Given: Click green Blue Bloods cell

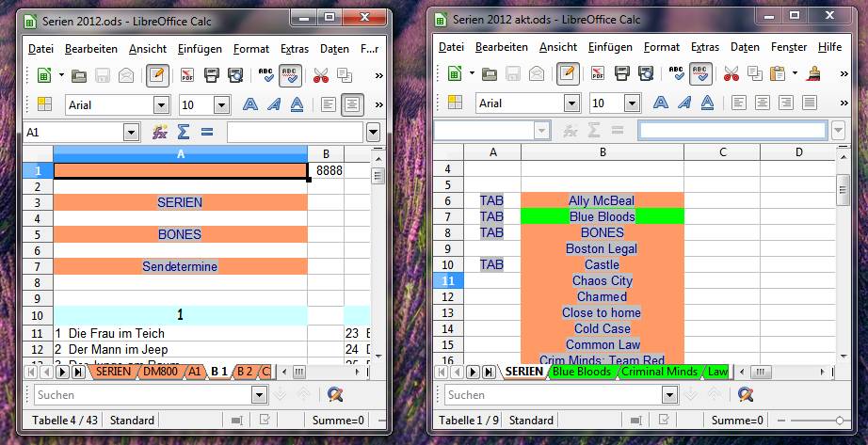Looking at the screenshot, I should (x=603, y=216).
